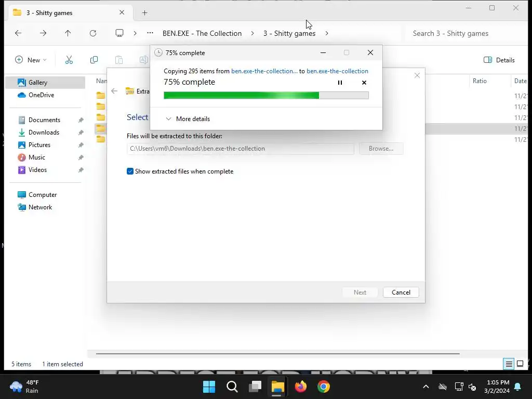
Task: Open Gallery in sidebar
Action: pyautogui.click(x=45, y=83)
